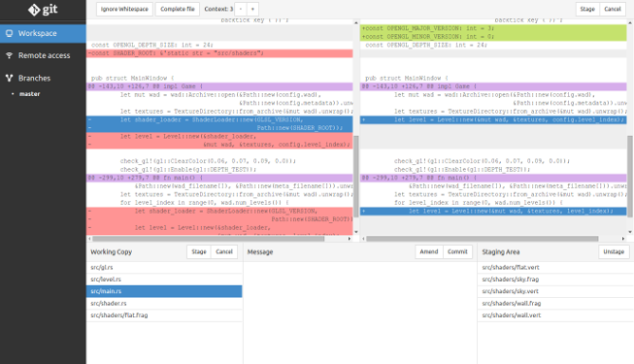The width and height of the screenshot is (634, 364).
Task: Click the commit Message text area
Action: pyautogui.click(x=360, y=313)
